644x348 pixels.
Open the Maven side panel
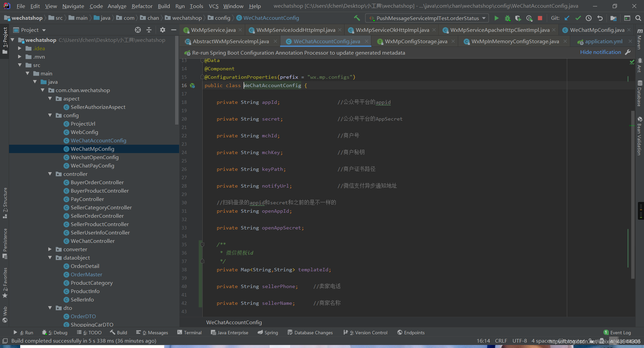(640, 39)
